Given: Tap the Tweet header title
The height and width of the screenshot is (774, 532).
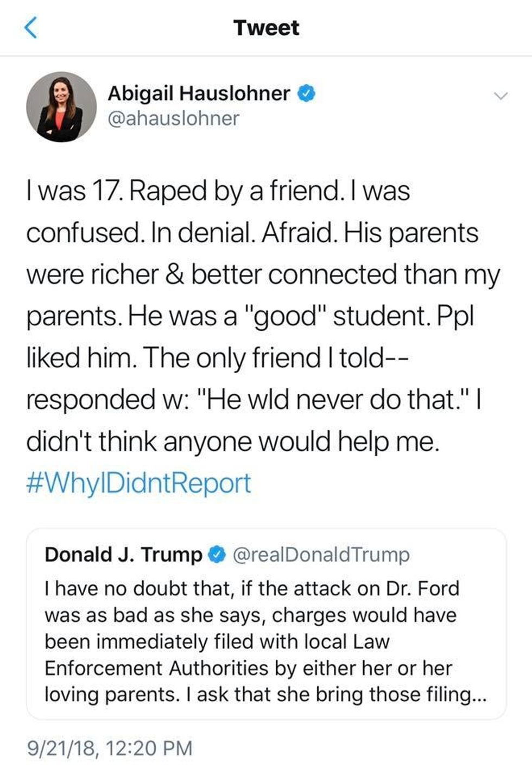Looking at the screenshot, I should tap(266, 28).
